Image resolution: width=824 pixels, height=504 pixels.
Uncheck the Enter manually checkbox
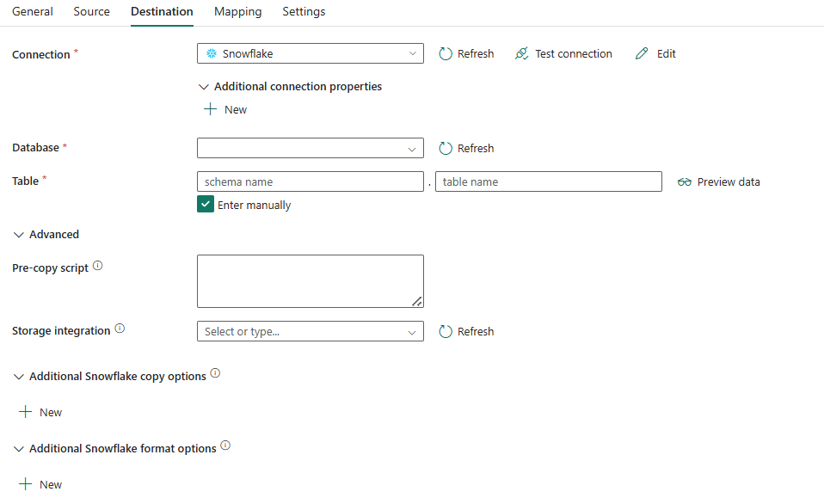205,205
